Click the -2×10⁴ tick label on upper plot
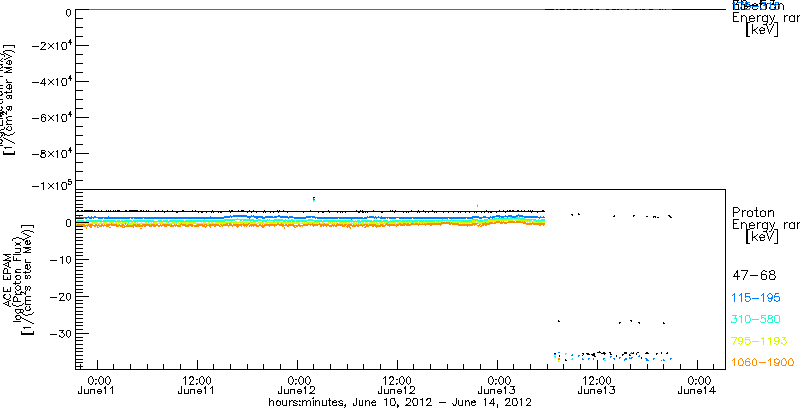The width and height of the screenshot is (800, 410). (x=51, y=45)
